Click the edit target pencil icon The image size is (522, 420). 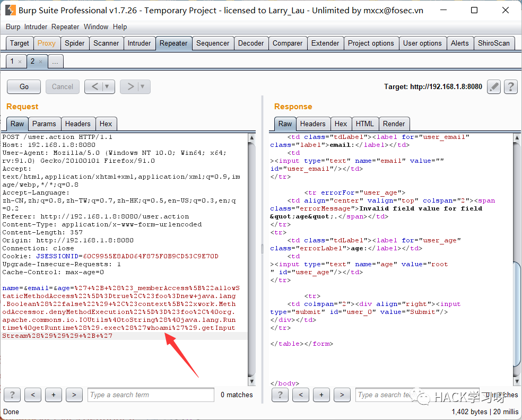tap(494, 87)
